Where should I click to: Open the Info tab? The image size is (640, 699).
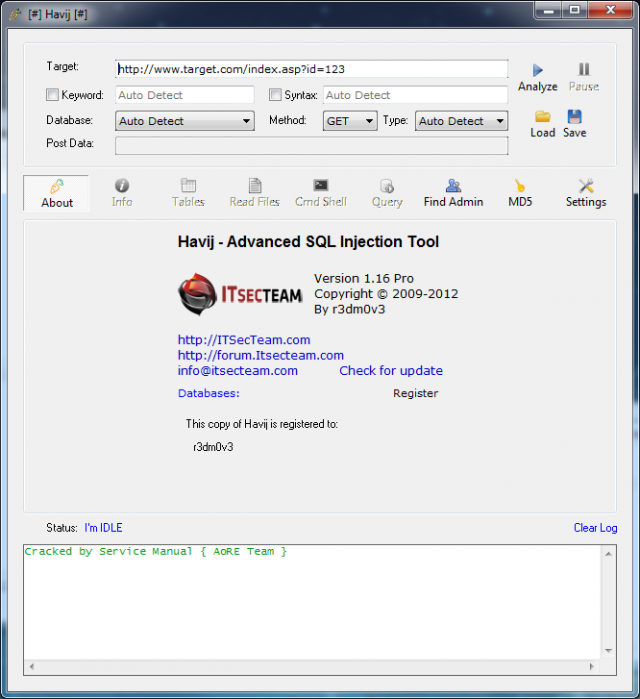click(x=122, y=193)
